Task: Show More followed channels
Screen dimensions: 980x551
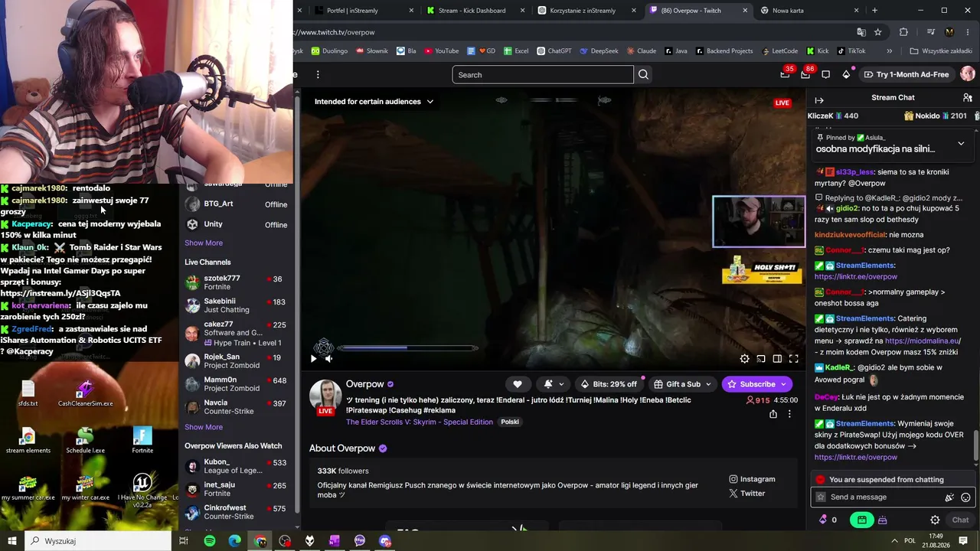Action: tap(204, 243)
